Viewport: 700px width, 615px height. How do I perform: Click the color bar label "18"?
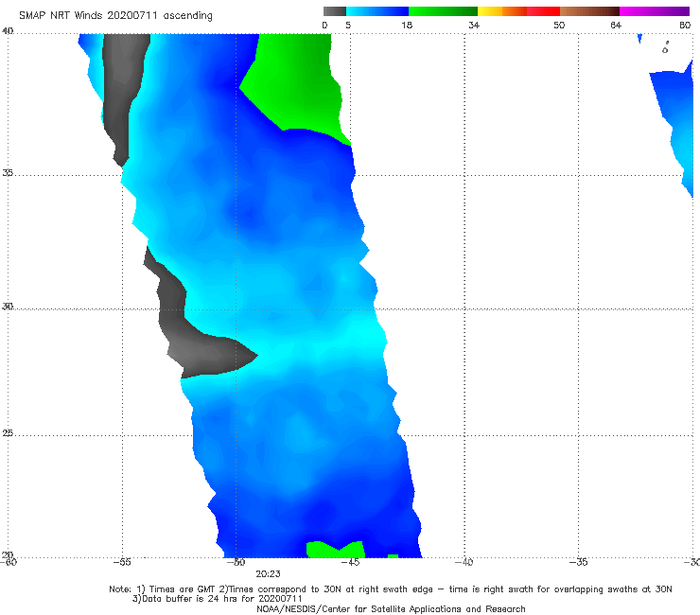[x=407, y=26]
